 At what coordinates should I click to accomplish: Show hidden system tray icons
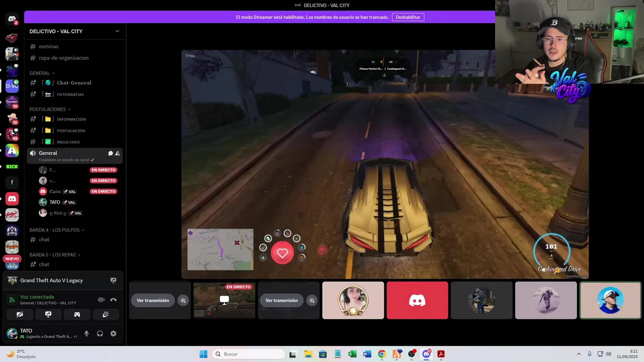579,354
